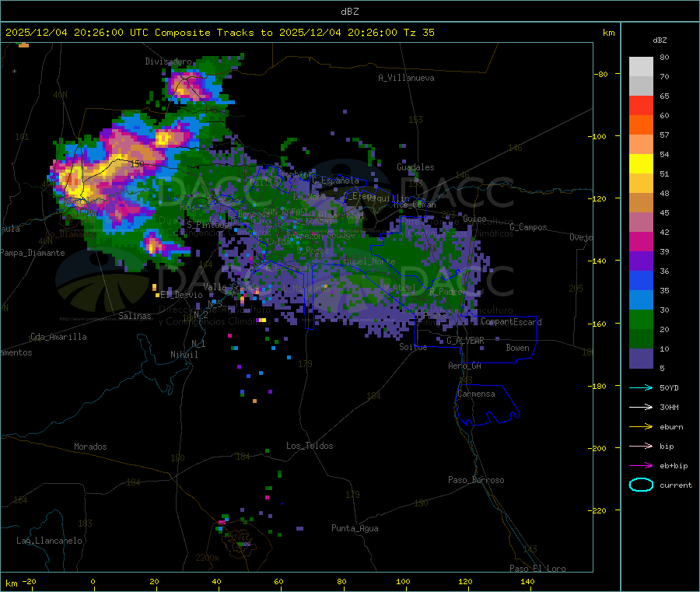Image resolution: width=700 pixels, height=592 pixels.
Task: Click the 'Divisadero' map label
Action: point(168,61)
